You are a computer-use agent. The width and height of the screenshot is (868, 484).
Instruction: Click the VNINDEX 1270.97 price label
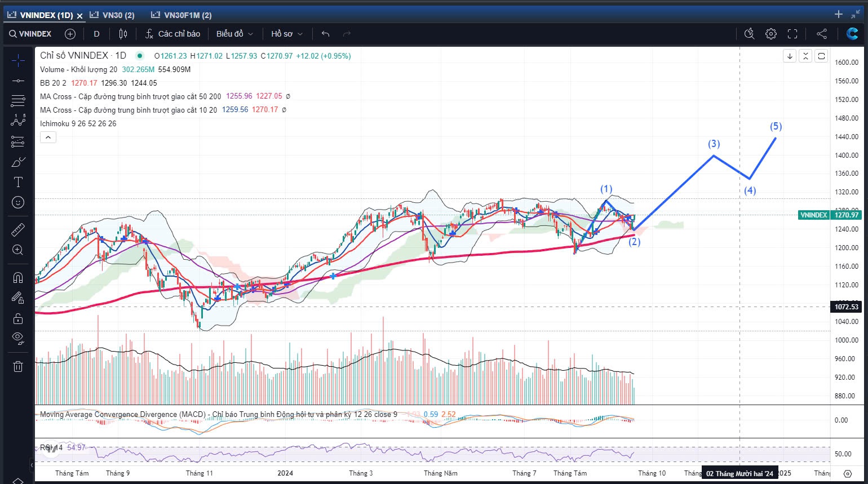click(830, 215)
